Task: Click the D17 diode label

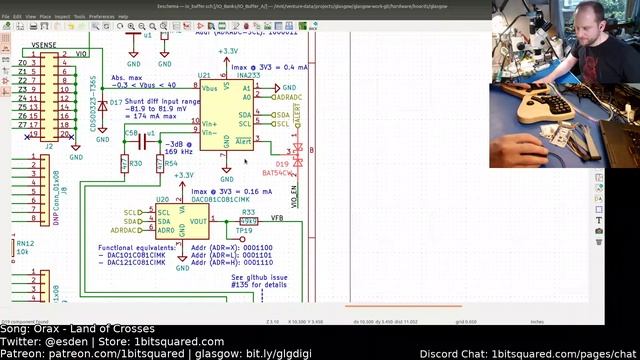Action: pos(116,102)
